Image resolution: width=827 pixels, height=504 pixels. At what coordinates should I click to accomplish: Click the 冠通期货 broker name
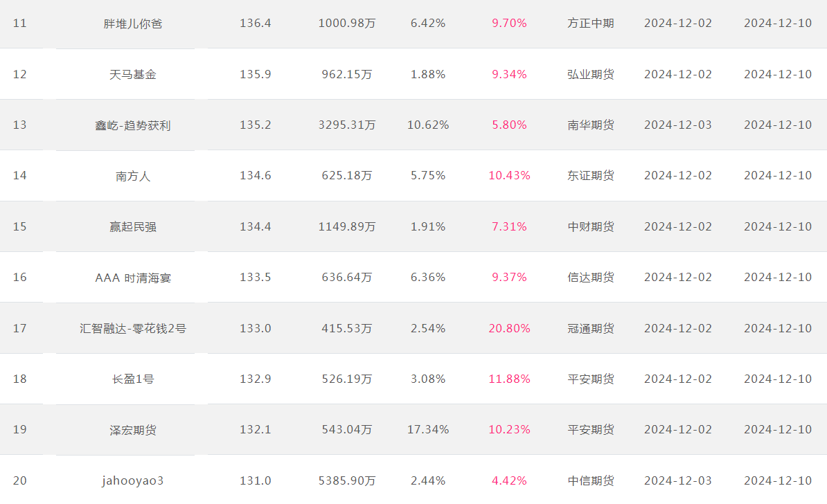(591, 328)
